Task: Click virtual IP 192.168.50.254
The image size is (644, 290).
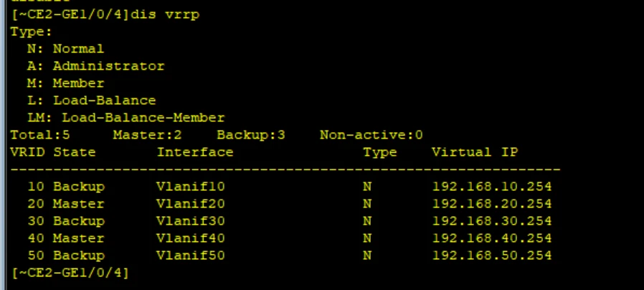Action: tap(492, 256)
